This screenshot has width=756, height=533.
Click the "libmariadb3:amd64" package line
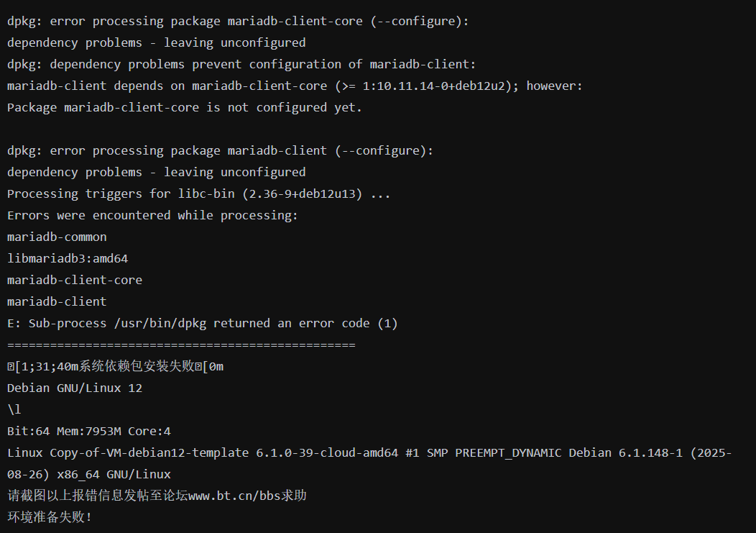coord(68,258)
